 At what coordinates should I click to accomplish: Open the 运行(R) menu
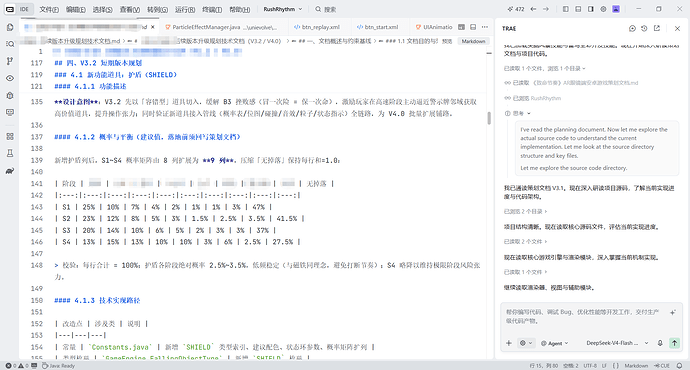[x=185, y=9]
